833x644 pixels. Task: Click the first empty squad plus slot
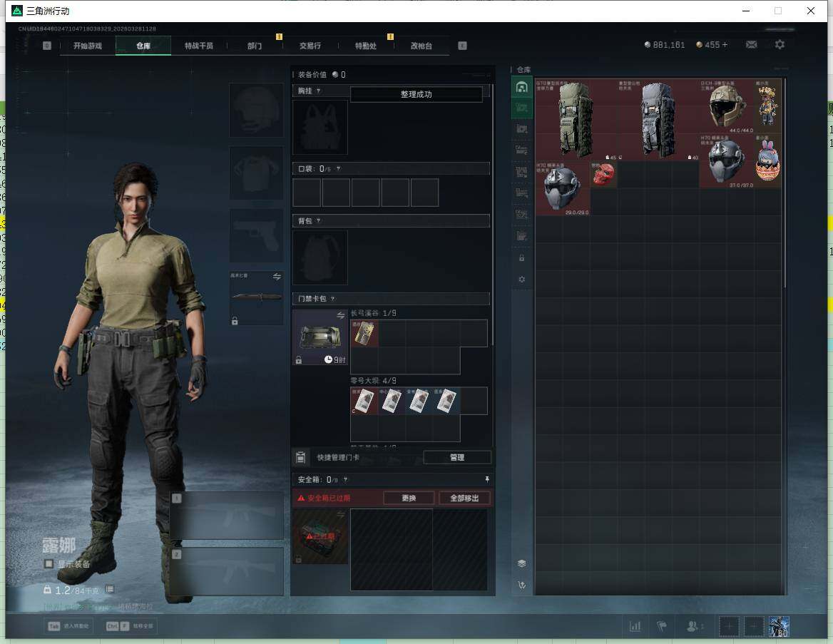(x=729, y=627)
